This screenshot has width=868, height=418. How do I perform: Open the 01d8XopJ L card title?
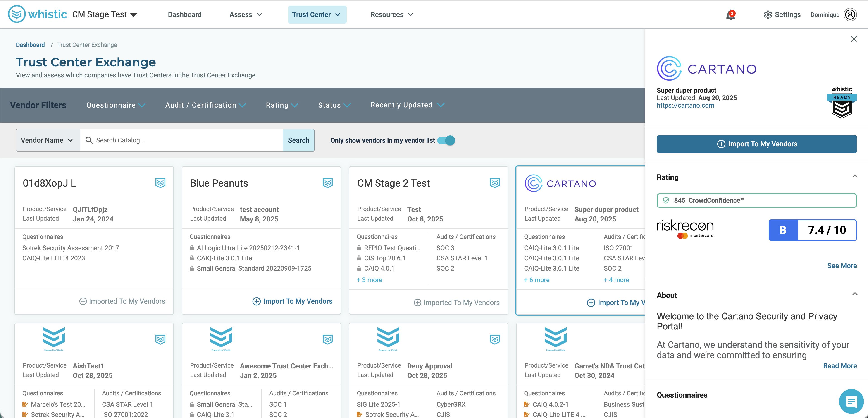[49, 183]
